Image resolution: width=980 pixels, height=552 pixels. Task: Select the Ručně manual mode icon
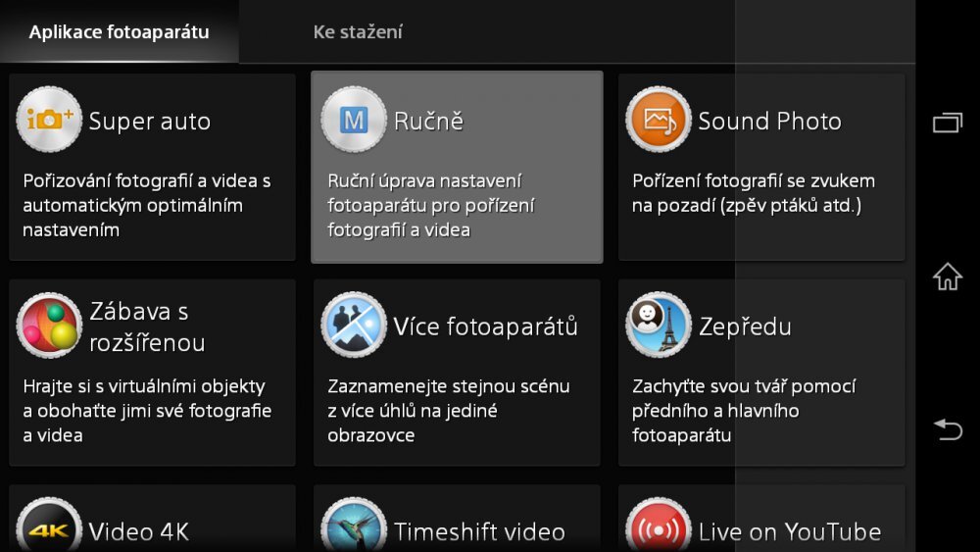[x=354, y=120]
